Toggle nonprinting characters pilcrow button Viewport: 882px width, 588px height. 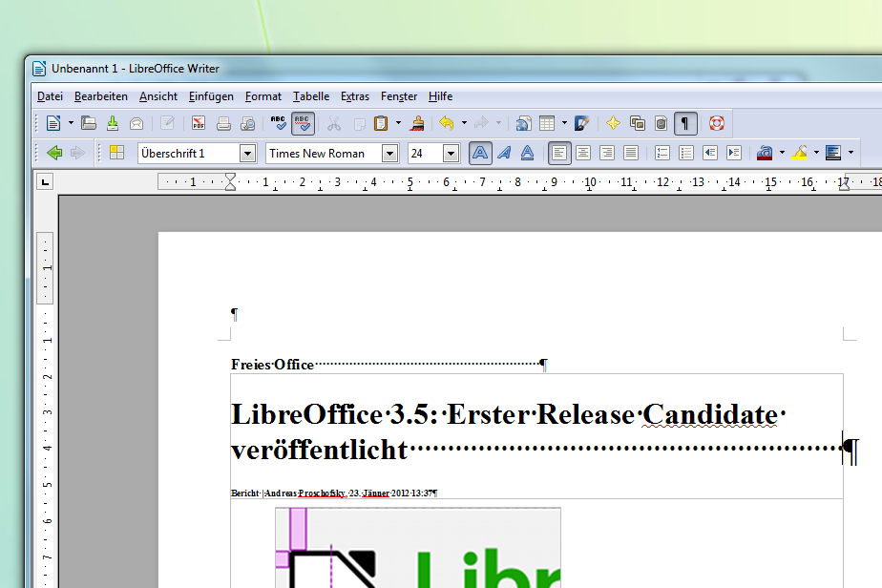(685, 123)
